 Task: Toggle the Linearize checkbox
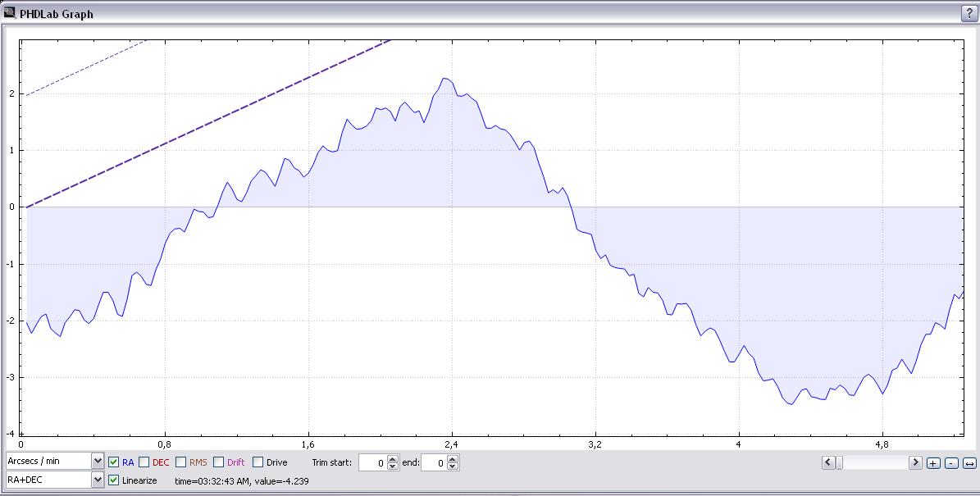(x=114, y=480)
